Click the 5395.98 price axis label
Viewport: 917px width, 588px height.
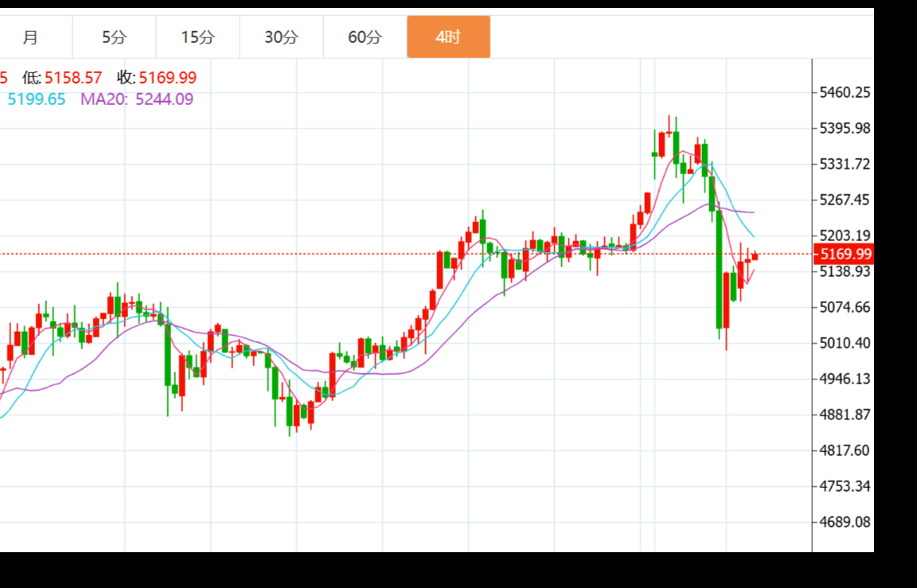(845, 129)
